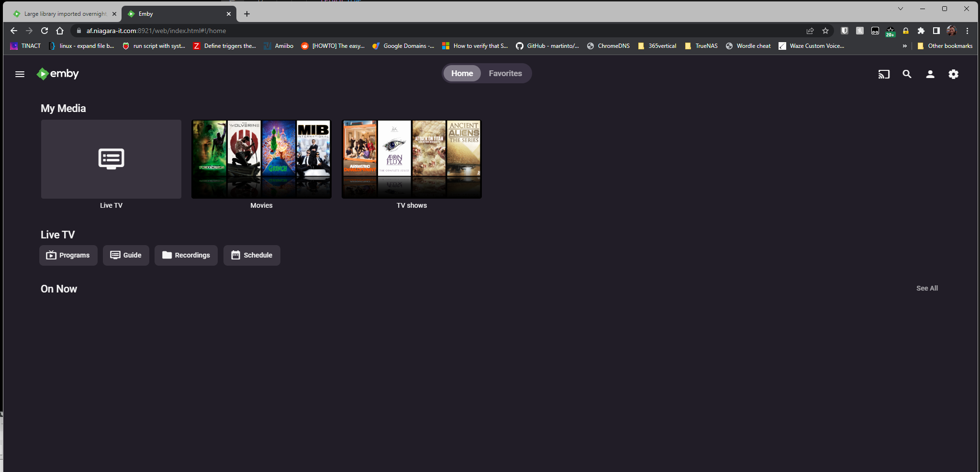Screen dimensions: 980x472
Task: Open the Cast to device icon
Action: click(884, 74)
